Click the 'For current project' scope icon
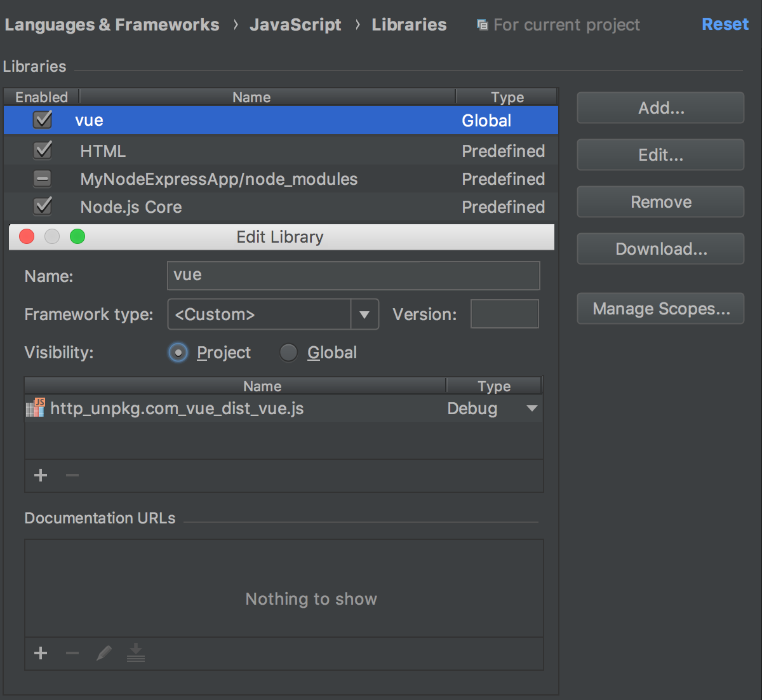The width and height of the screenshot is (762, 700). tap(482, 24)
